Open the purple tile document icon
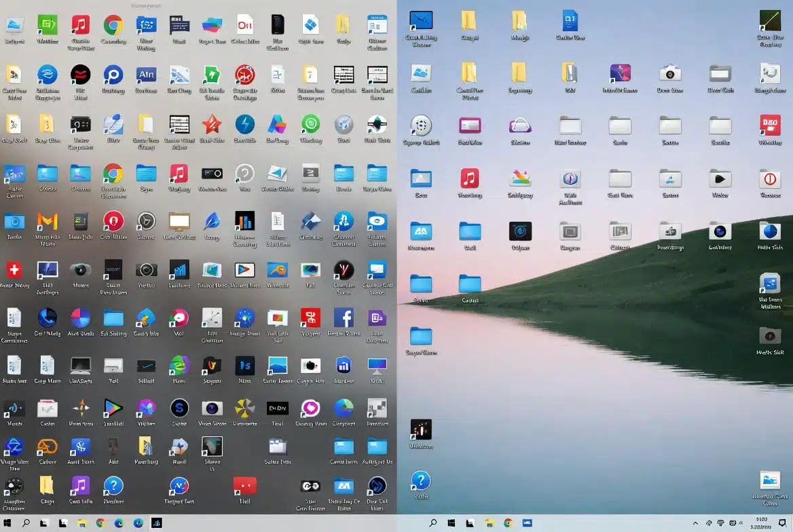 click(x=377, y=318)
